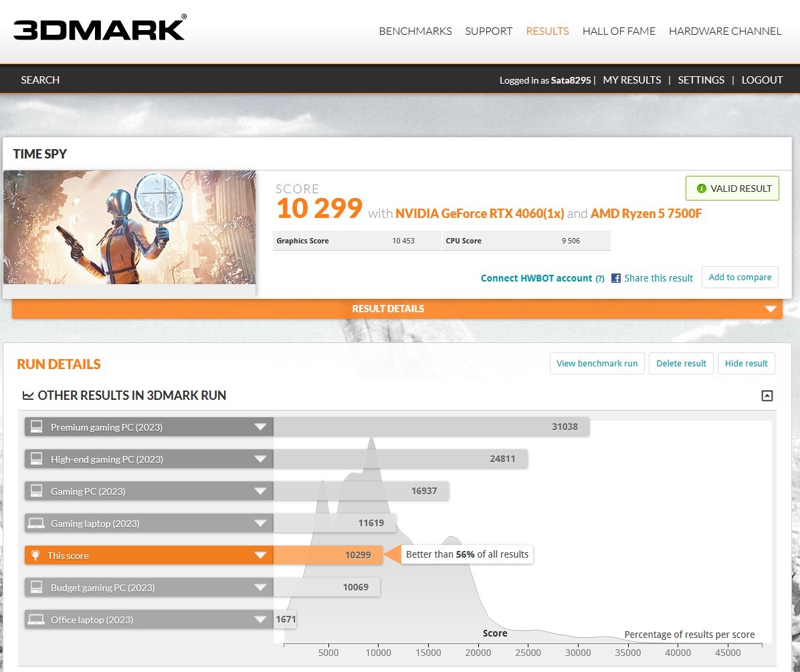
Task: Open NVIDIA GeForce RTX 4060 link
Action: pos(480,213)
